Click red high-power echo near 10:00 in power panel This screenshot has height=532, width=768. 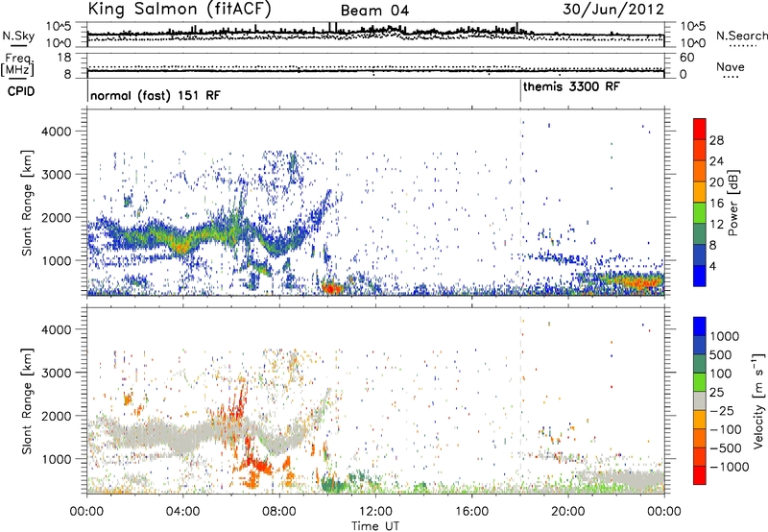(x=331, y=288)
